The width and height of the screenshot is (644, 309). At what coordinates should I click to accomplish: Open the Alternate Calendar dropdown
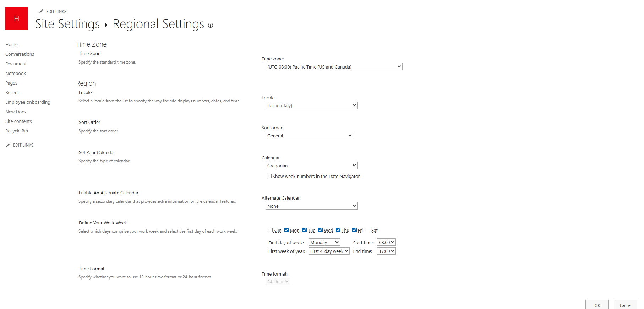tap(311, 206)
